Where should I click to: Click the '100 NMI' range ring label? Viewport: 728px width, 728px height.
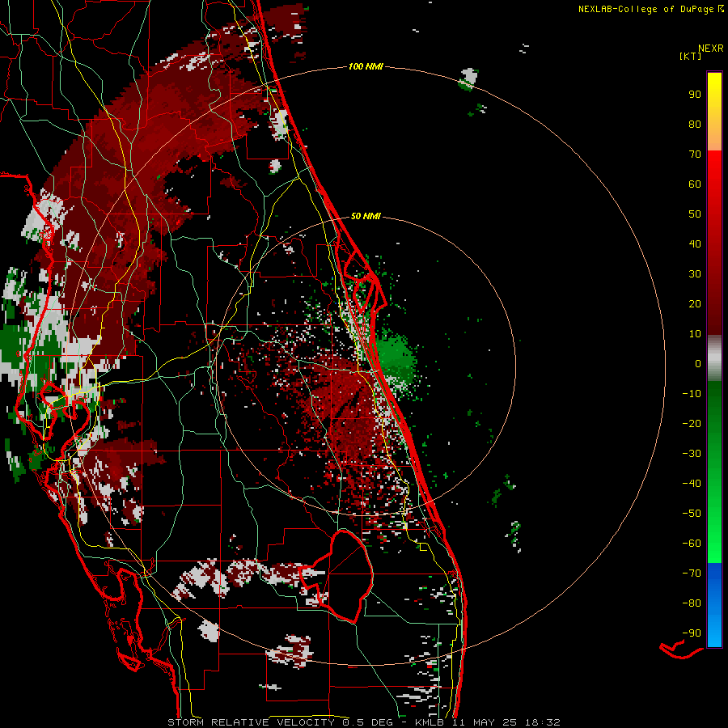tap(366, 67)
